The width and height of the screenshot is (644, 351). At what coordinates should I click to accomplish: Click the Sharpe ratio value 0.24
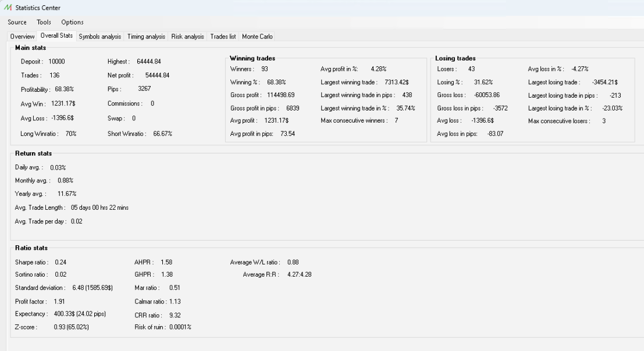point(61,263)
